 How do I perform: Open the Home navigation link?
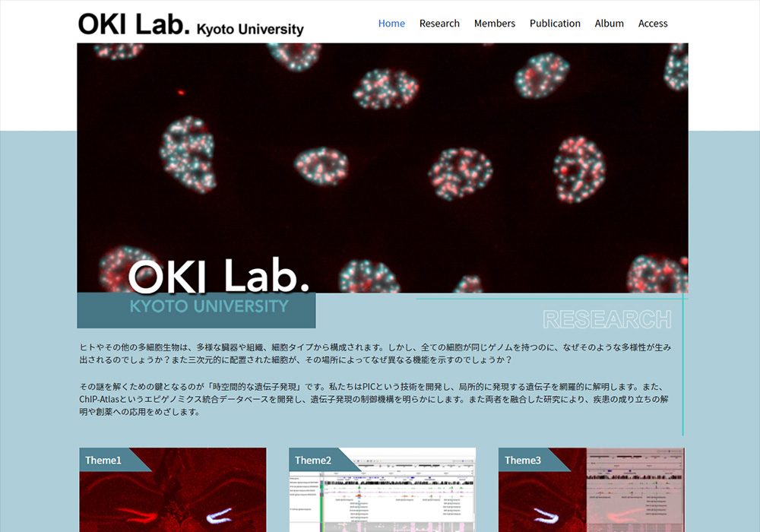click(x=391, y=24)
